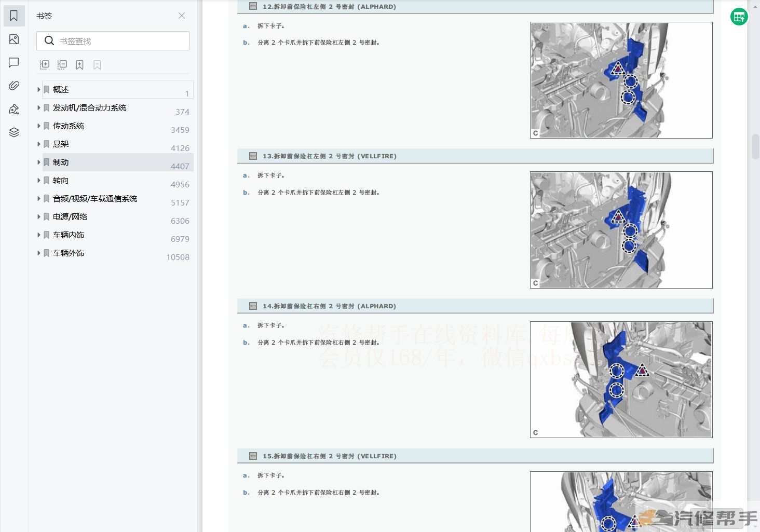
Task: Open the page thumbnails panel icon
Action: pyautogui.click(x=14, y=39)
